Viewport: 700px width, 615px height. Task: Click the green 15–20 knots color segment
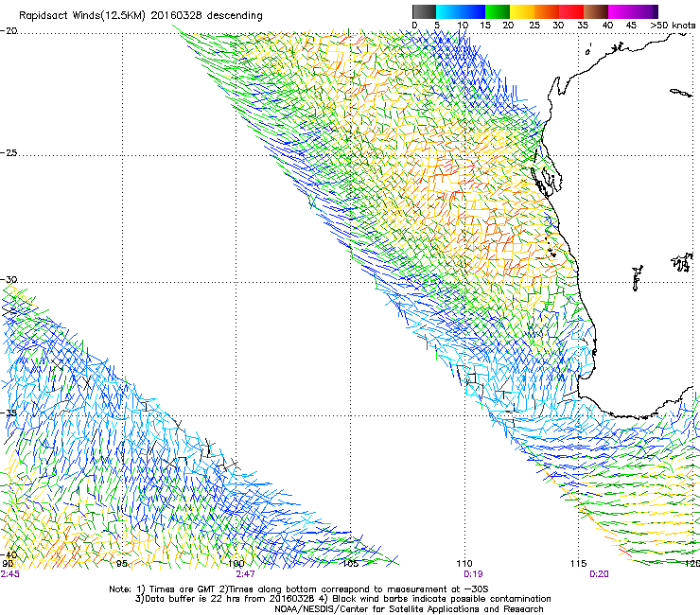point(498,11)
